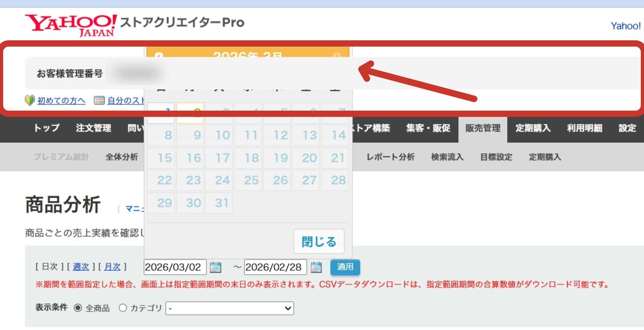Pick day 28 in calendar
Screen dimensions: 644x330
click(x=335, y=180)
